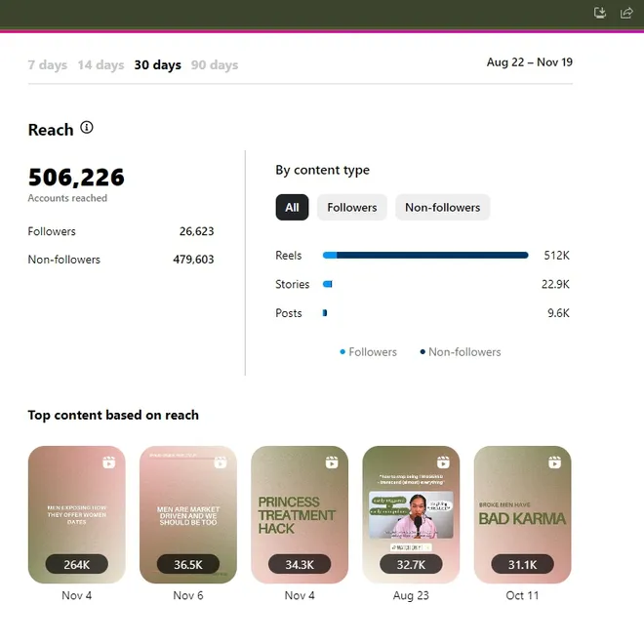Image resolution: width=644 pixels, height=644 pixels.
Task: Select the All content type filter
Action: (292, 208)
